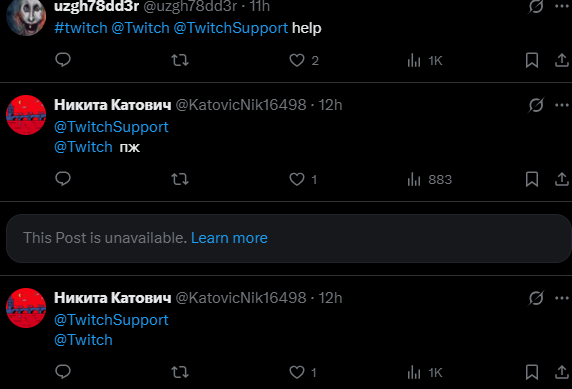This screenshot has height=389, width=572.
Task: View analytics for uzgh78dd3r's 1K-view post
Action: pyautogui.click(x=414, y=60)
